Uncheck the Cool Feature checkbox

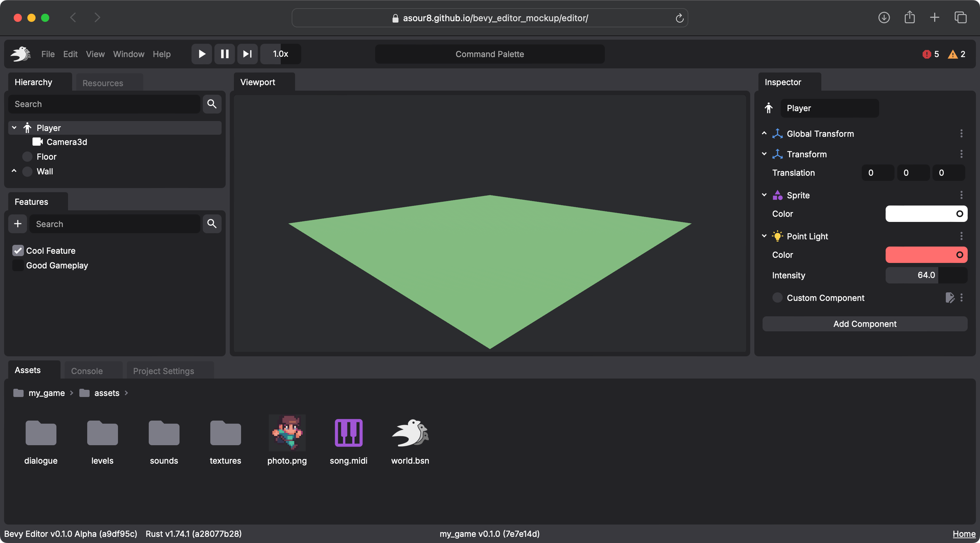(x=18, y=250)
